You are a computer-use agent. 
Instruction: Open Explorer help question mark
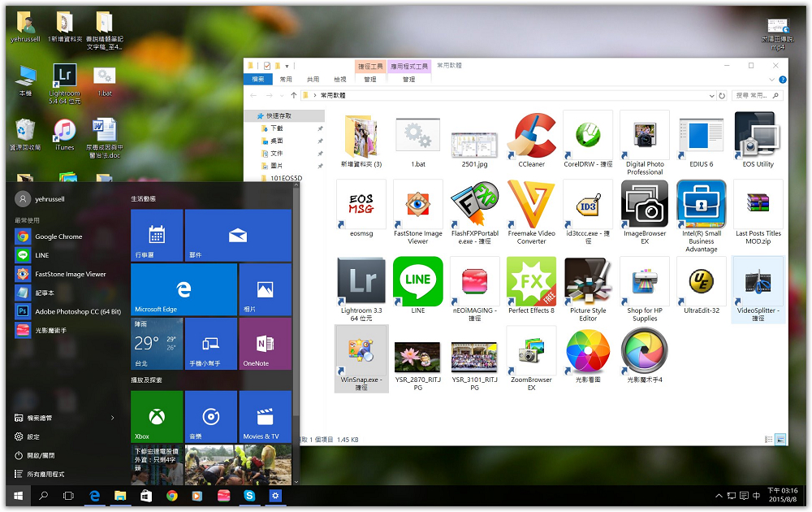[x=783, y=80]
